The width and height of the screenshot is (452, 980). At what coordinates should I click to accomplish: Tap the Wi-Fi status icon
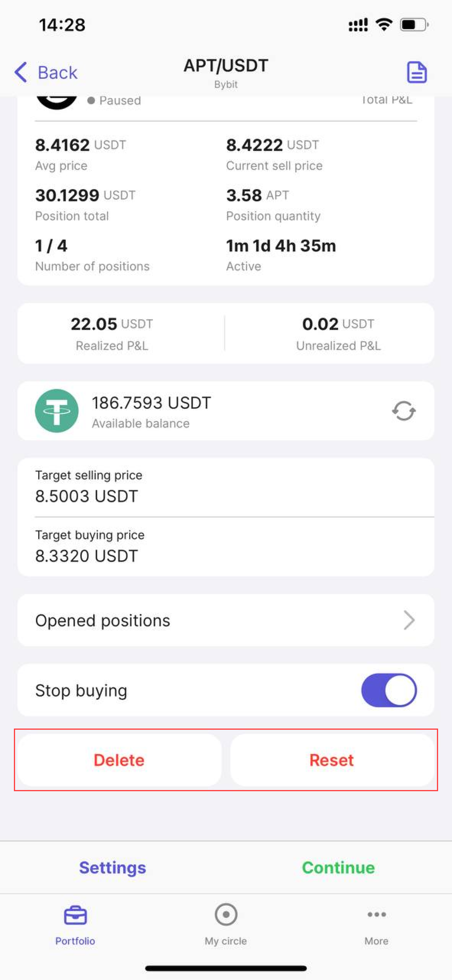[384, 25]
